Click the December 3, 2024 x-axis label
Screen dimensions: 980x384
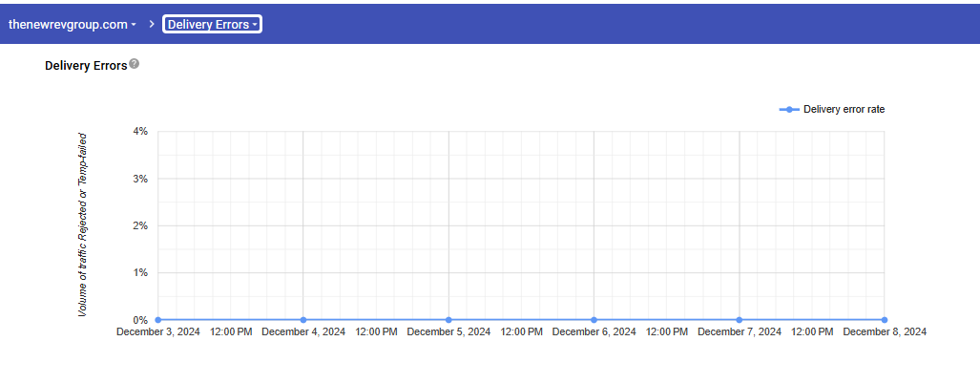point(157,332)
